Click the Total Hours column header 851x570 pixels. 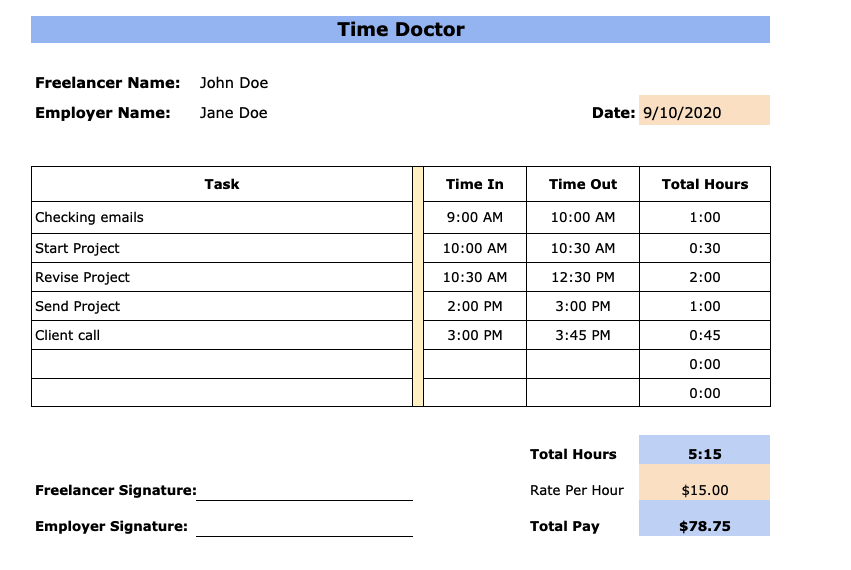tap(705, 184)
